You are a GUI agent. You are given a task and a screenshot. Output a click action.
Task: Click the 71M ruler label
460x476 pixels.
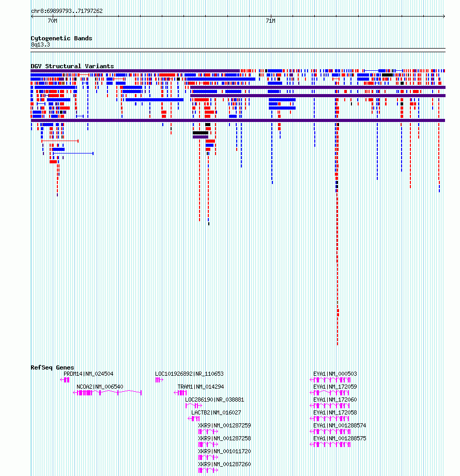[x=270, y=21]
